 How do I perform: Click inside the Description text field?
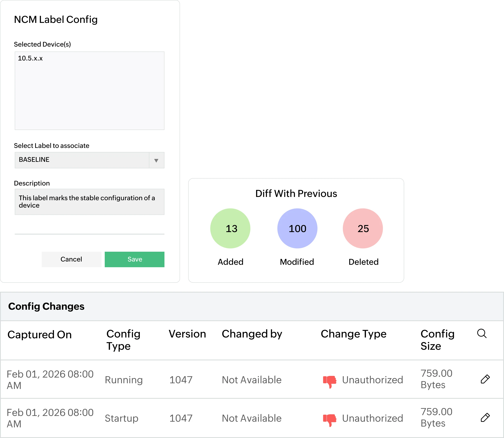(x=89, y=202)
